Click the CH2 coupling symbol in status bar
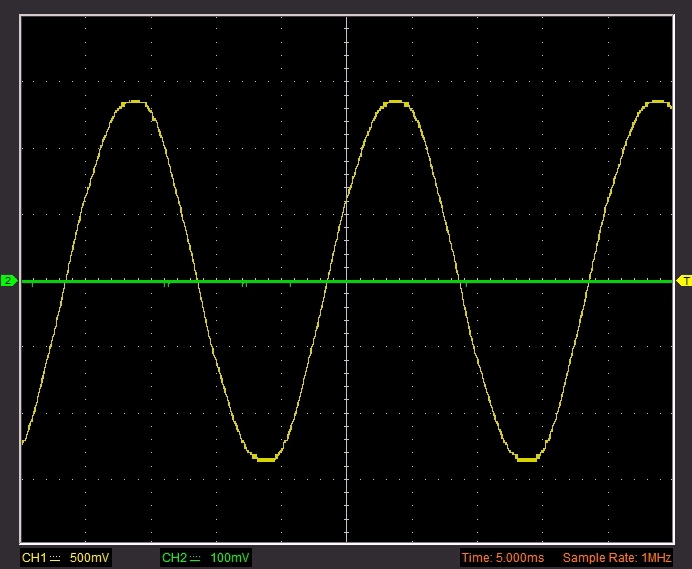This screenshot has height=569, width=692. 195,559
